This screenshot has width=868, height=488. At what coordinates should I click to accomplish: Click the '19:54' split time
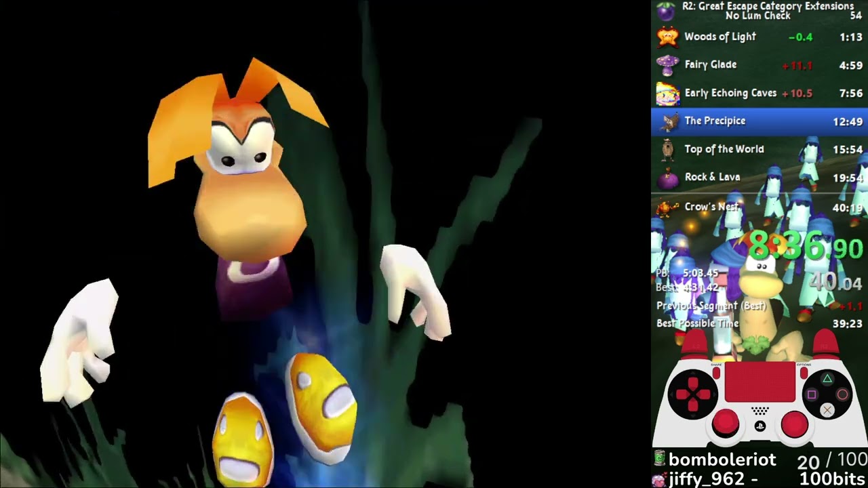pyautogui.click(x=848, y=178)
